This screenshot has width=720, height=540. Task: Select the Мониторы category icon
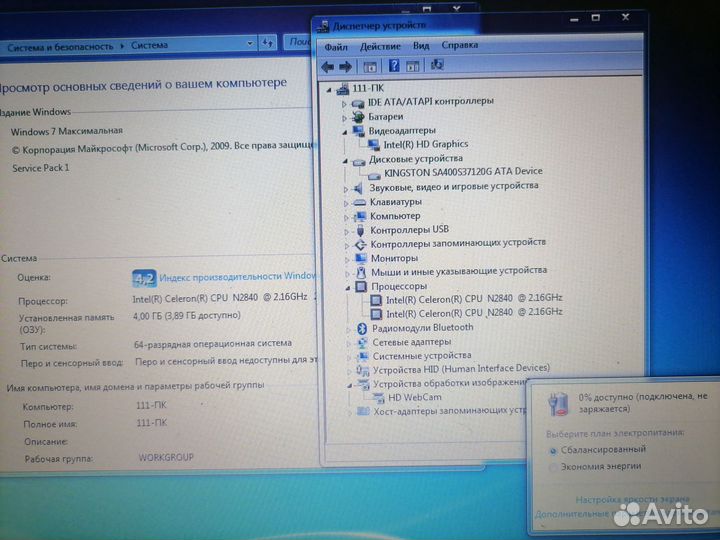pos(360,259)
